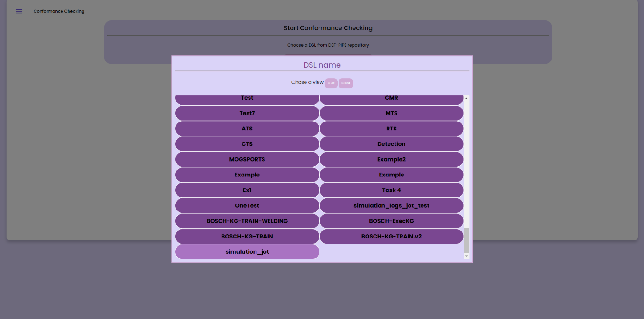Open the hamburger menu icon
The width and height of the screenshot is (644, 319).
[19, 12]
